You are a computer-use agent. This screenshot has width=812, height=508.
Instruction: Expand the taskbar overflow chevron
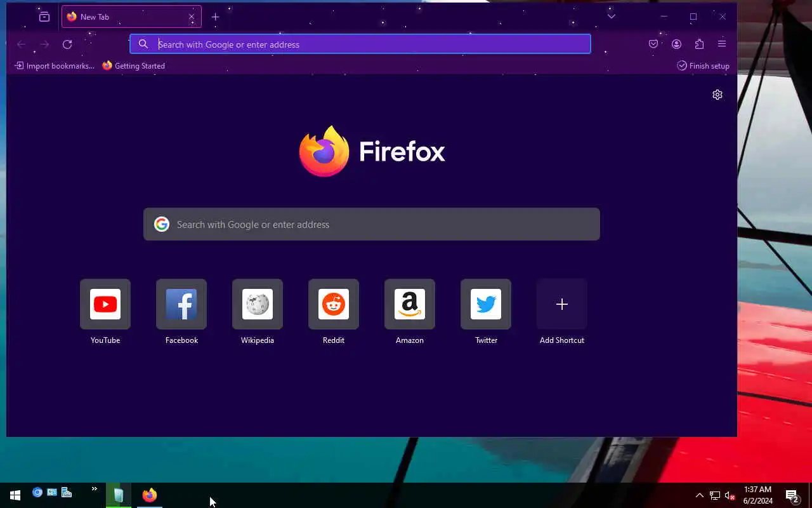[95, 489]
